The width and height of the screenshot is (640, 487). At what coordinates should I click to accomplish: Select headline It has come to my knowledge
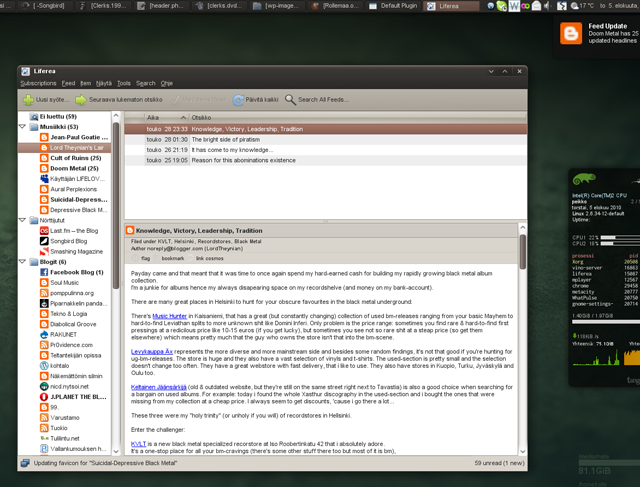(325, 150)
